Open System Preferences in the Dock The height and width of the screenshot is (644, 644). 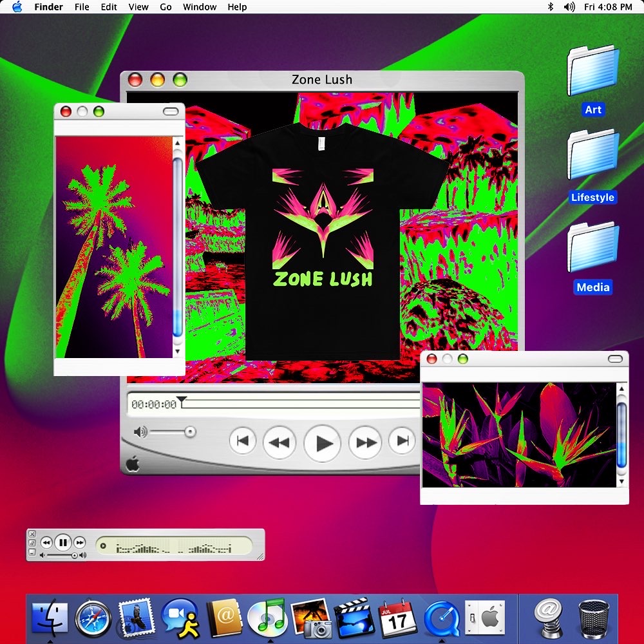(x=485, y=618)
